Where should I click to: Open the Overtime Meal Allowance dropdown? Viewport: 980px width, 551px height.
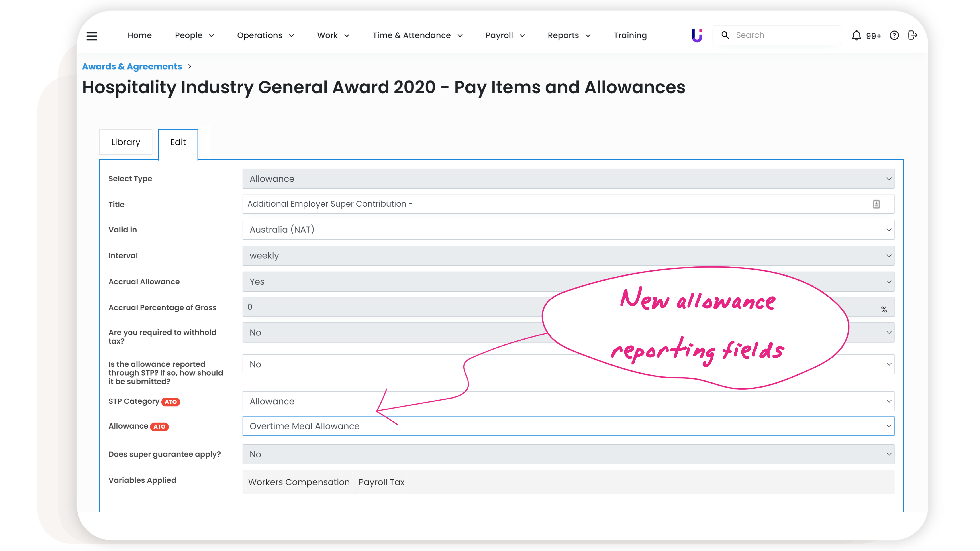pyautogui.click(x=568, y=426)
